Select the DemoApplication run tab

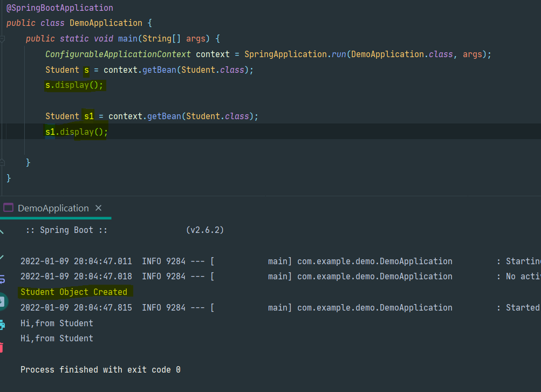(x=53, y=208)
